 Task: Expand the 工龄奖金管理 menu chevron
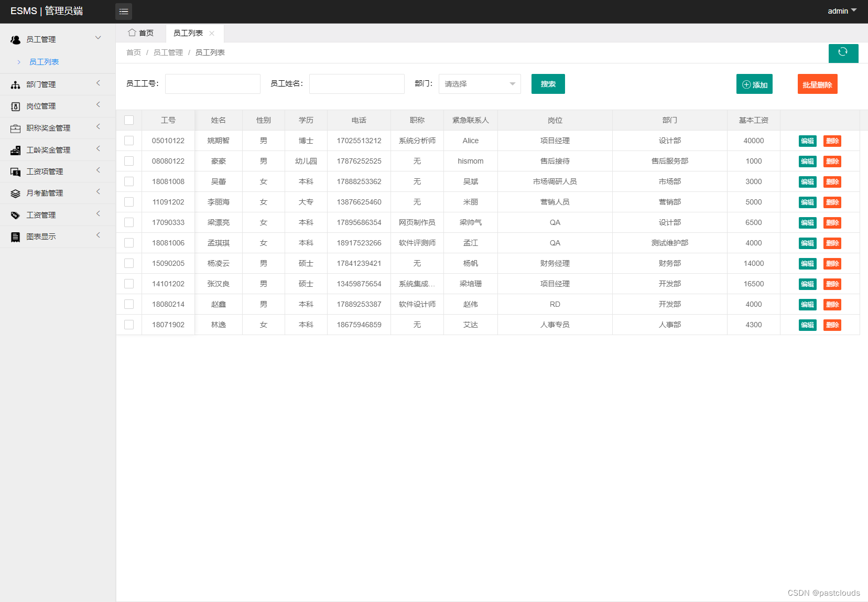[x=98, y=149]
